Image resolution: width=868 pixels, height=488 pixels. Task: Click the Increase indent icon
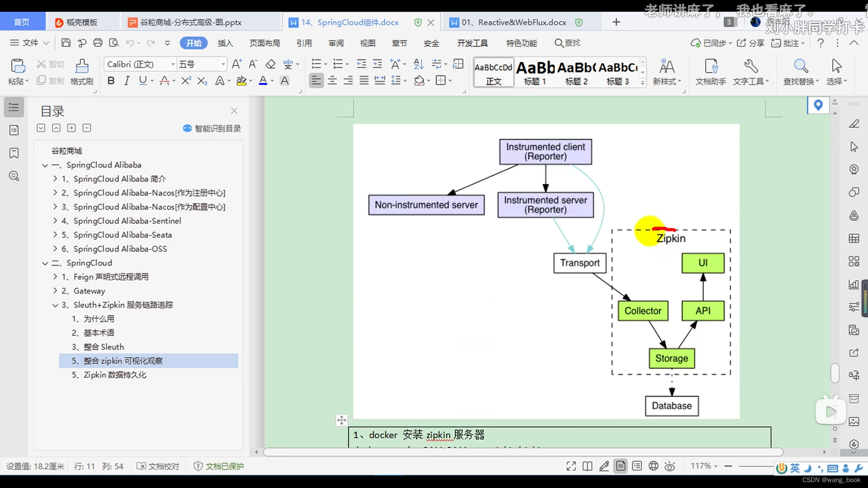(377, 64)
